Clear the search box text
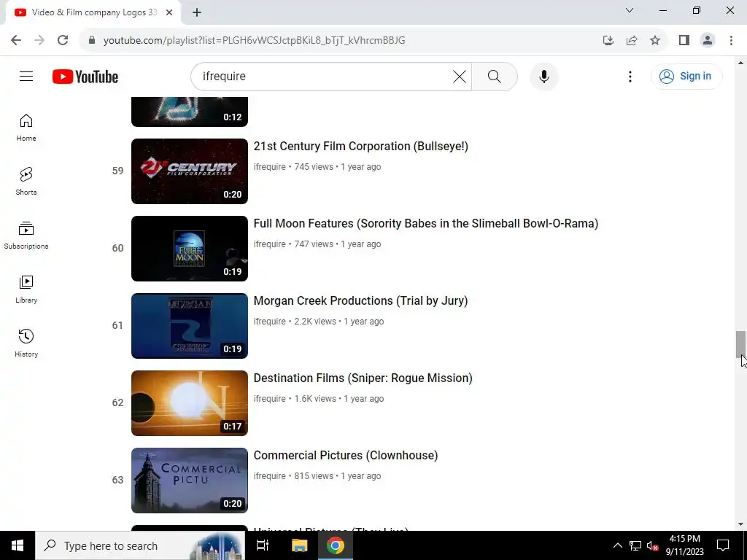The width and height of the screenshot is (747, 560). pos(460,76)
